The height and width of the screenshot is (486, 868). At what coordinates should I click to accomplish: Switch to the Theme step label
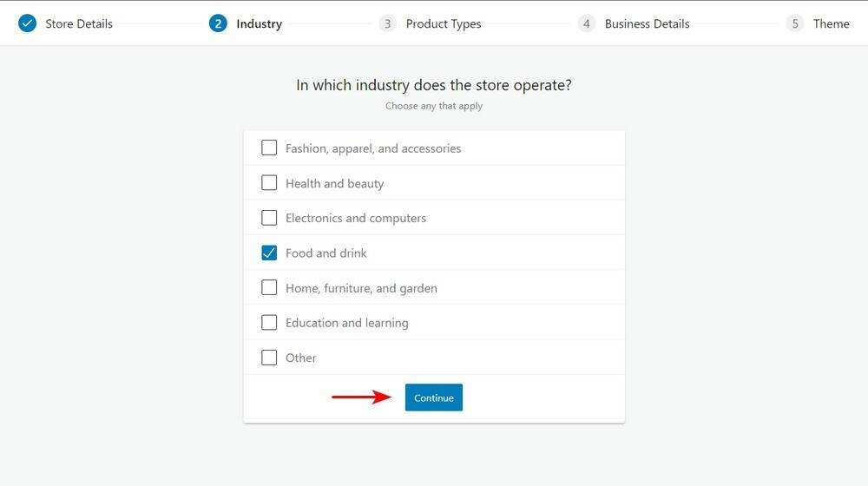tap(832, 23)
